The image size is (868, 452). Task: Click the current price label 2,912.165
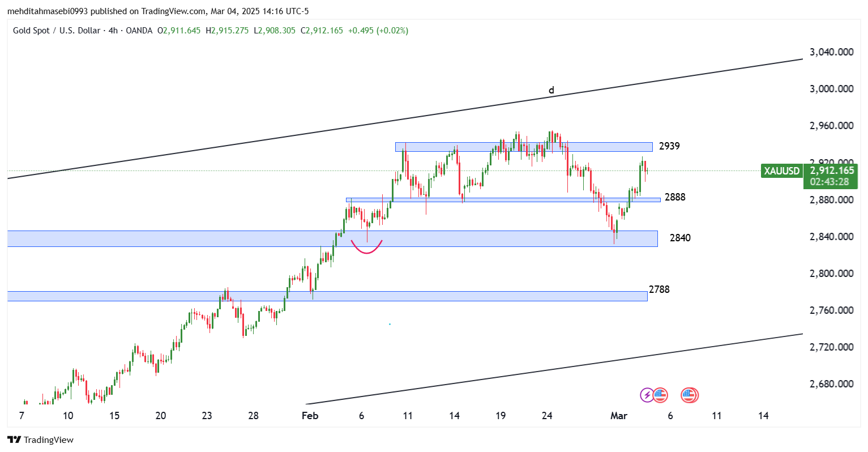coord(832,170)
